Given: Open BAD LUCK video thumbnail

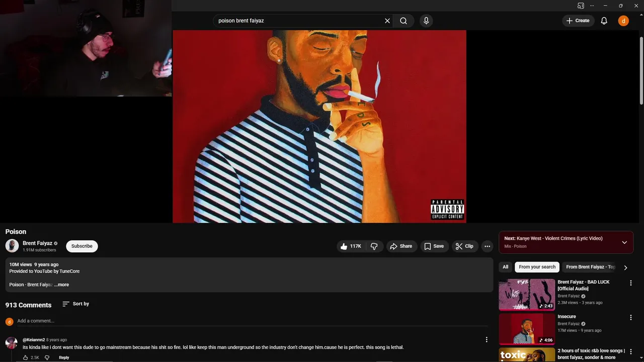Looking at the screenshot, I should click(527, 295).
